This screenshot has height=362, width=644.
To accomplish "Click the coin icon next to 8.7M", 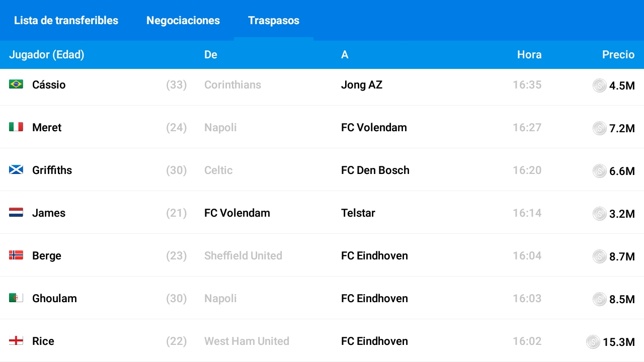I will (x=600, y=256).
